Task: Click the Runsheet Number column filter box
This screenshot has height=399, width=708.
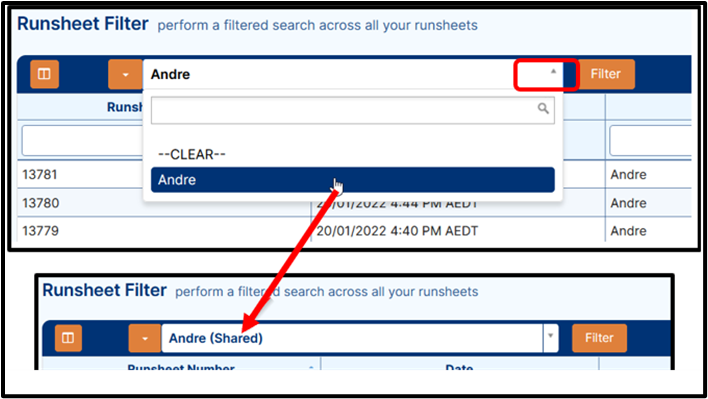Action: point(83,140)
